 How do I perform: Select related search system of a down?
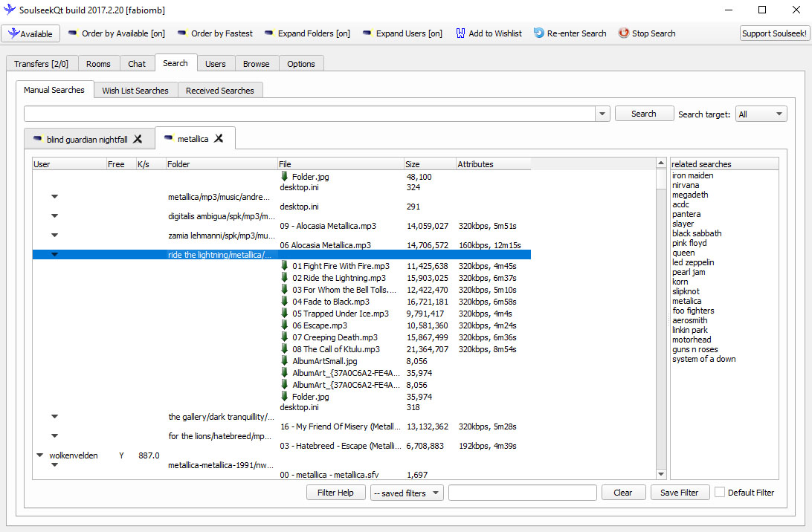pos(703,359)
